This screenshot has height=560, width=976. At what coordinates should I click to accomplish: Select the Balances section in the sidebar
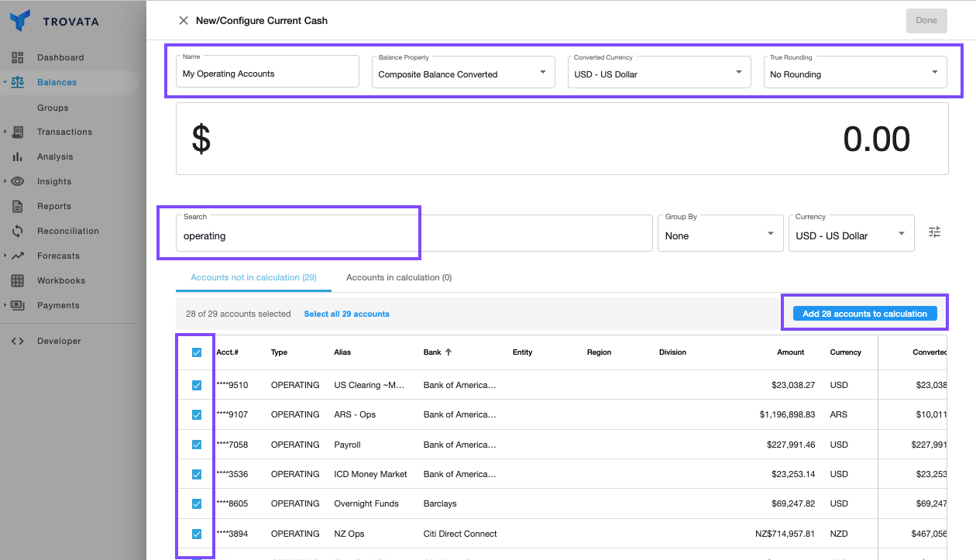pos(56,82)
